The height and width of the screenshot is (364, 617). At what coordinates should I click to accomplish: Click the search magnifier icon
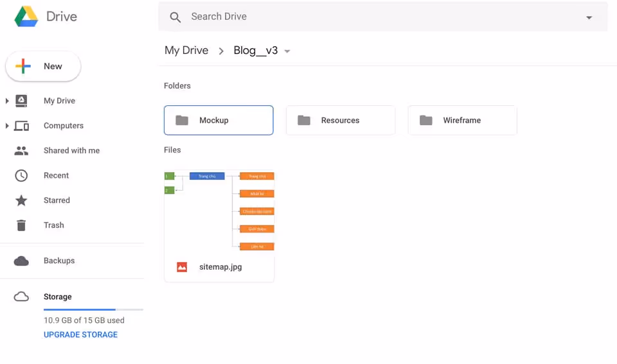tap(175, 17)
